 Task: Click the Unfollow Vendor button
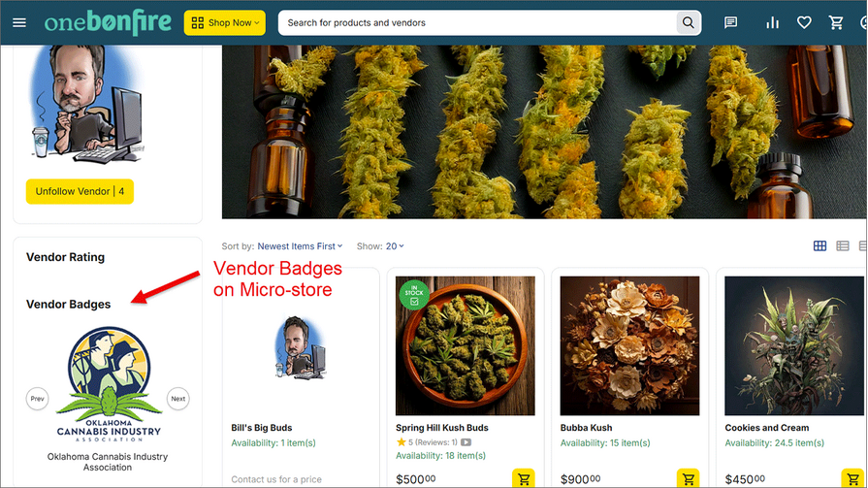(80, 191)
